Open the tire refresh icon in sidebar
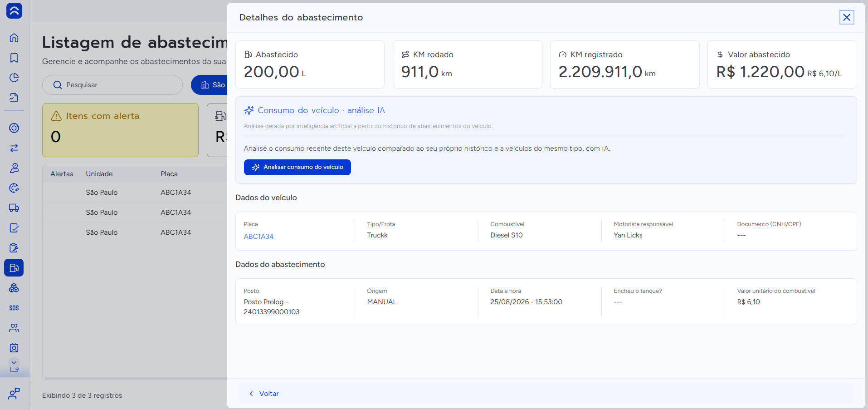The image size is (868, 410). click(x=14, y=188)
